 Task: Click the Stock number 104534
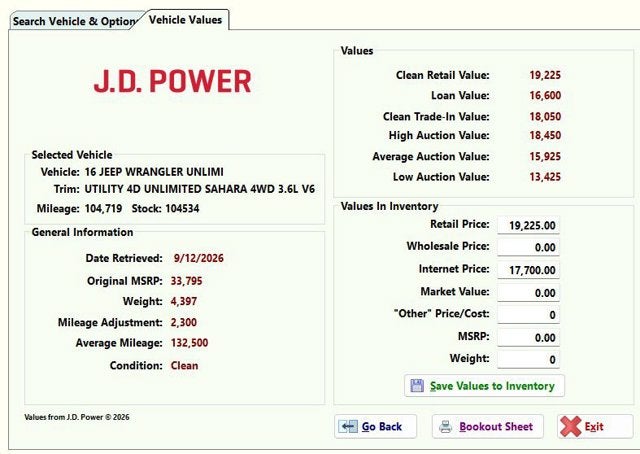[x=182, y=209]
